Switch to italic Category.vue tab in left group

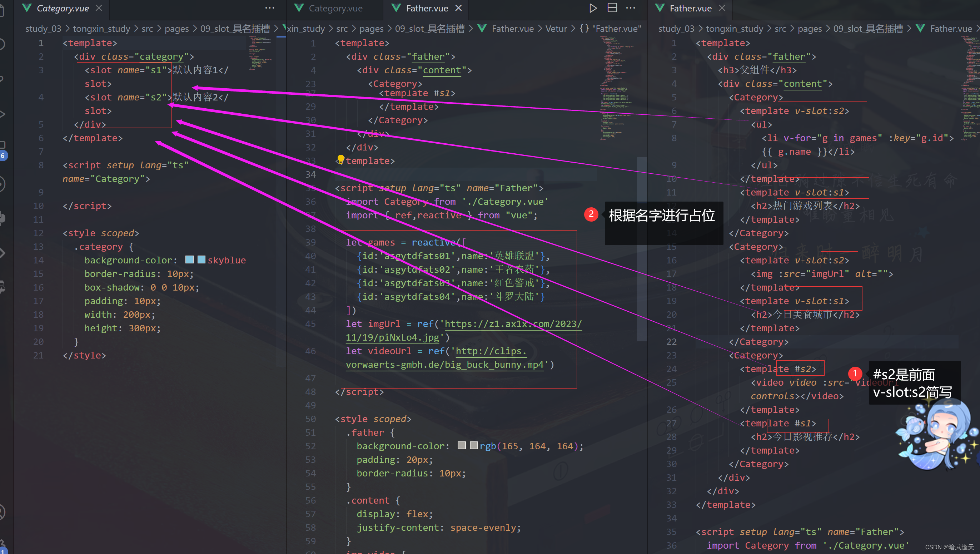click(x=63, y=8)
